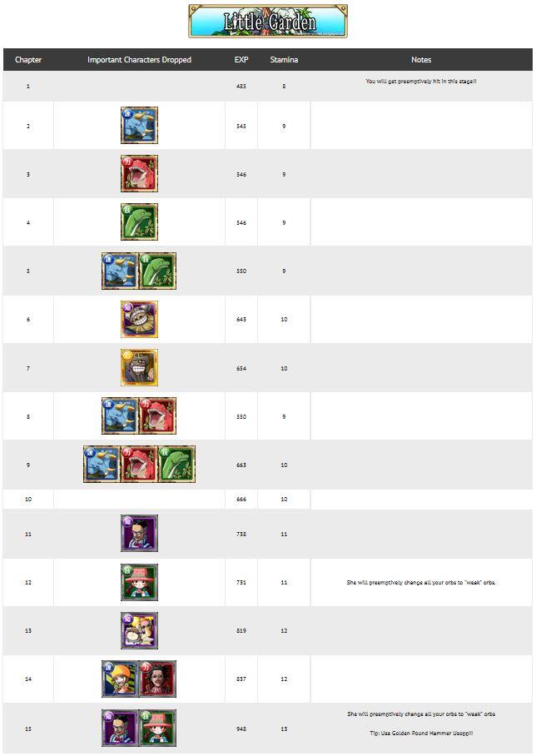Click the green serpent icon in chapter 9
The image size is (536, 756).
point(176,464)
